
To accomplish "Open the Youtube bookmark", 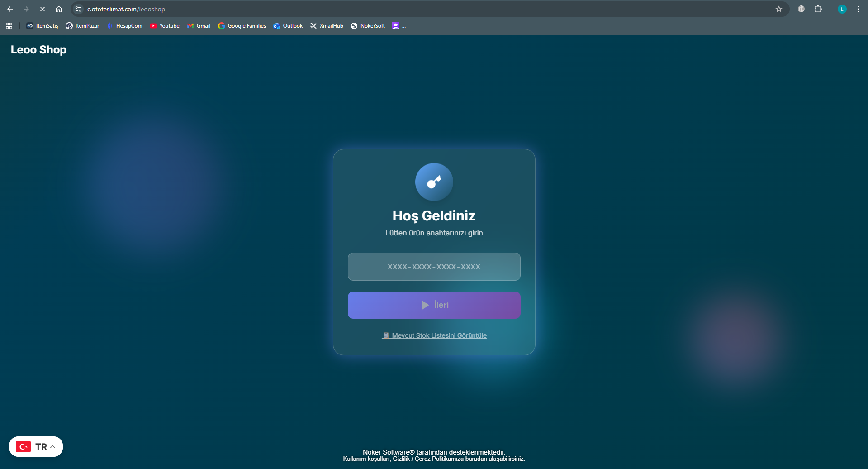I will click(x=165, y=26).
